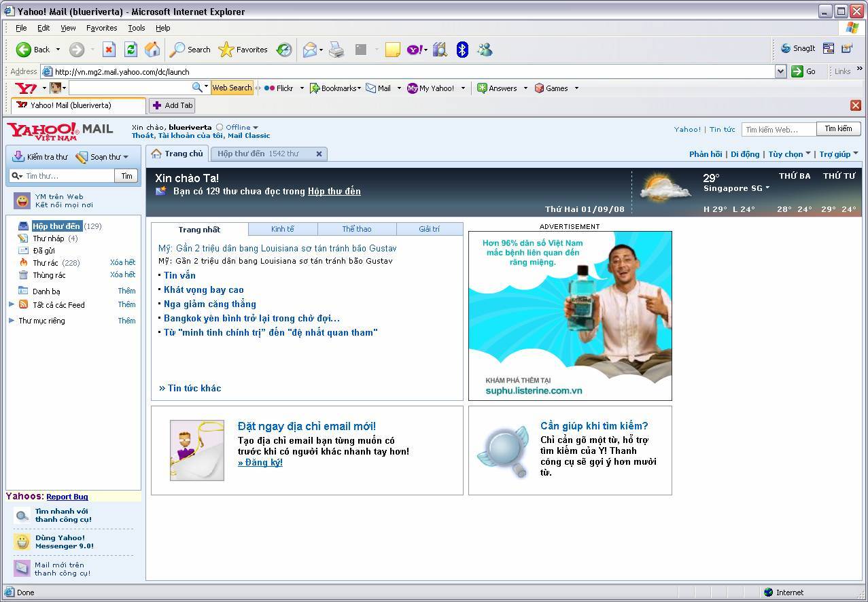The height and width of the screenshot is (602, 868).
Task: Open the address bar dropdown arrow
Action: [x=780, y=71]
